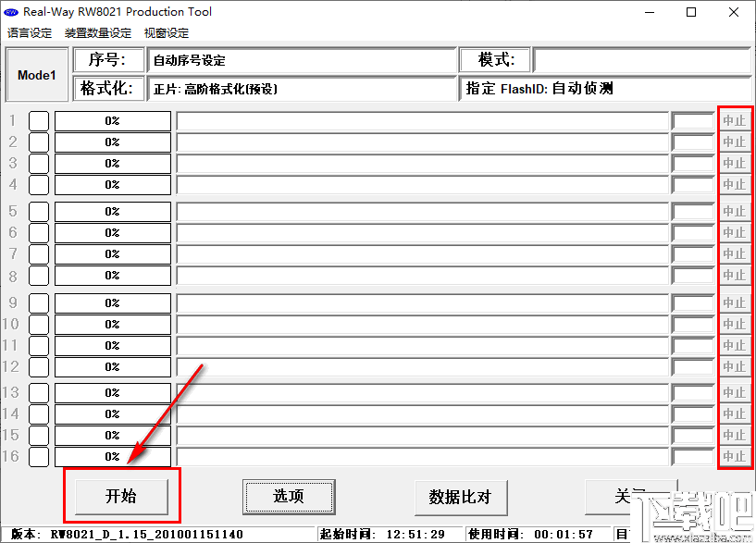Click the Real-Way logo in the title bar
The image size is (756, 543).
click(x=13, y=12)
